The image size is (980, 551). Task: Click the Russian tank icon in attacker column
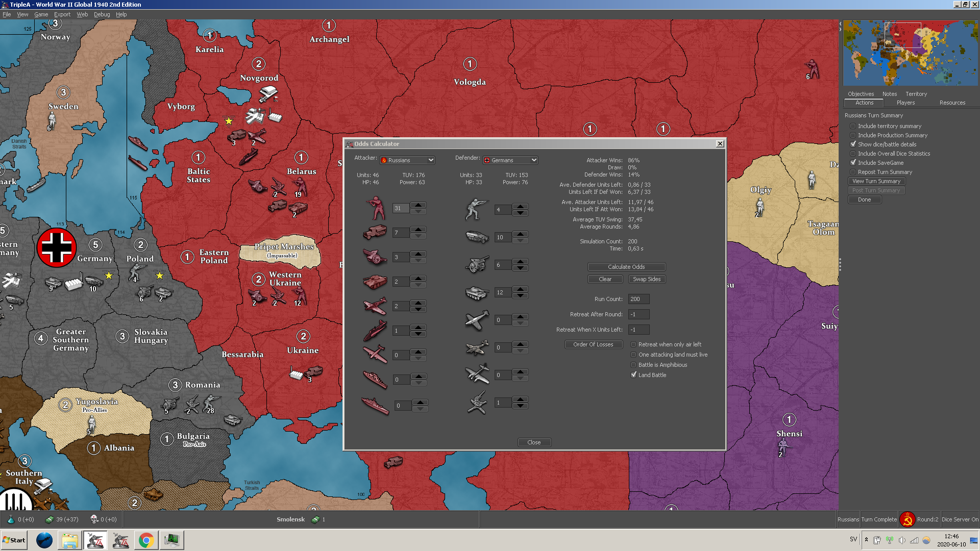[x=375, y=281]
